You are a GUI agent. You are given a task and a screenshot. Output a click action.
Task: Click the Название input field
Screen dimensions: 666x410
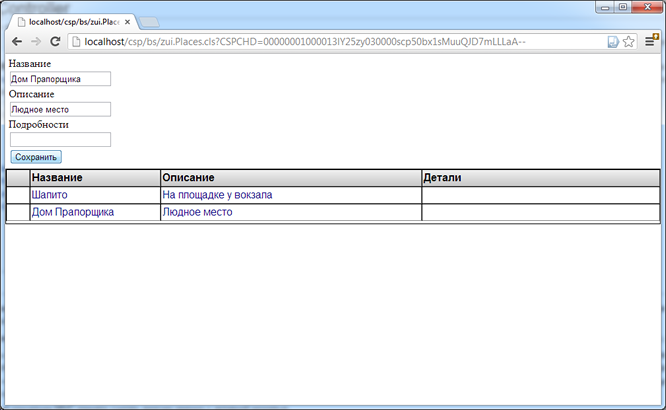pos(60,79)
